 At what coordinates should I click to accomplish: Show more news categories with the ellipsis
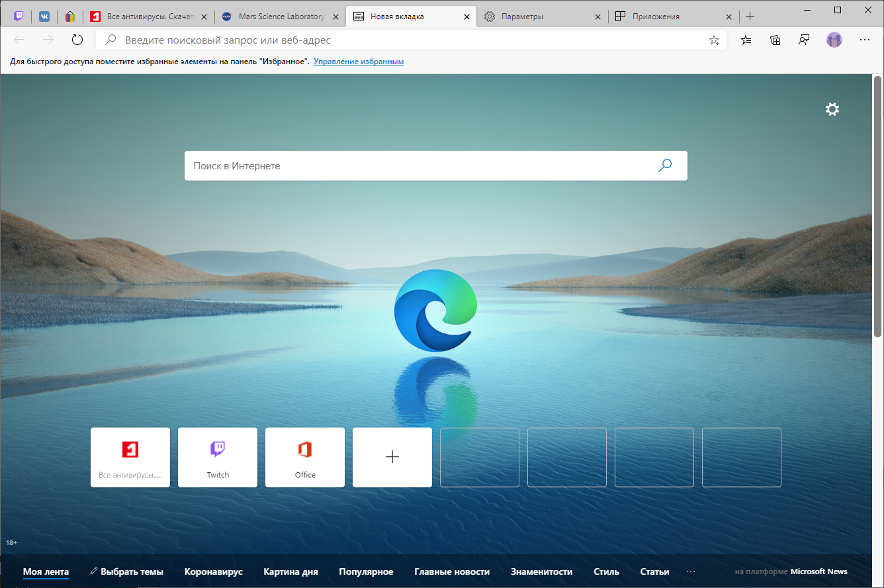(691, 571)
